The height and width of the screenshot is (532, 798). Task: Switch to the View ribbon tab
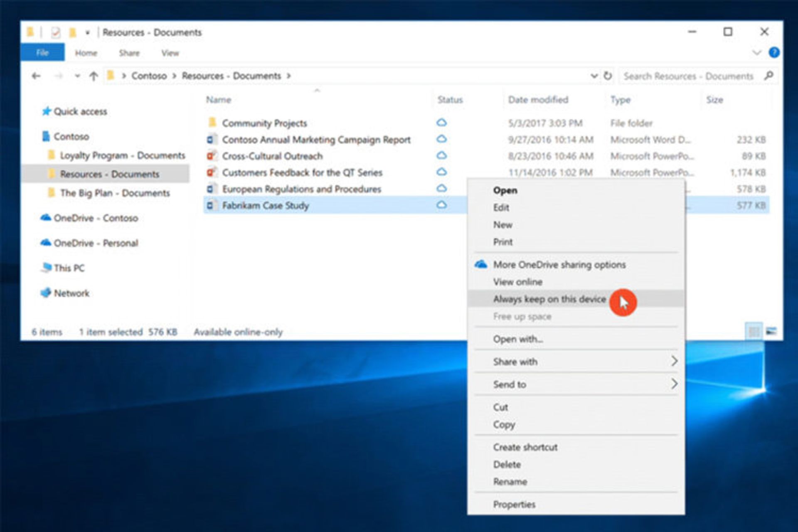pyautogui.click(x=171, y=53)
